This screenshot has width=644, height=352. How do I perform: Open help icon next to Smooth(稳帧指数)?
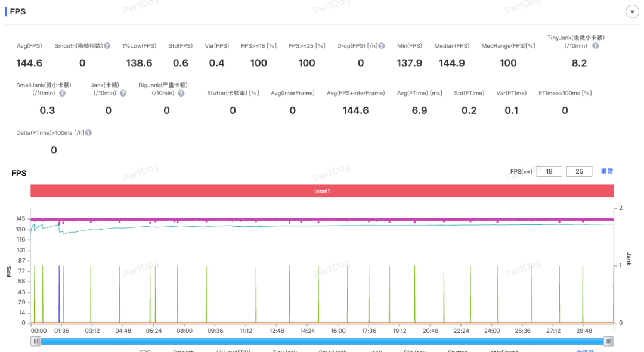(107, 46)
